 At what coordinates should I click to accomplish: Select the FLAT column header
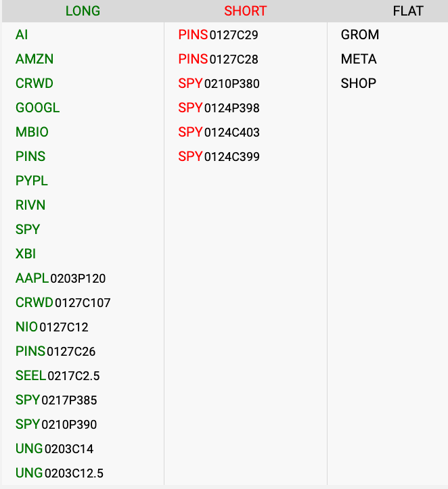coord(408,11)
